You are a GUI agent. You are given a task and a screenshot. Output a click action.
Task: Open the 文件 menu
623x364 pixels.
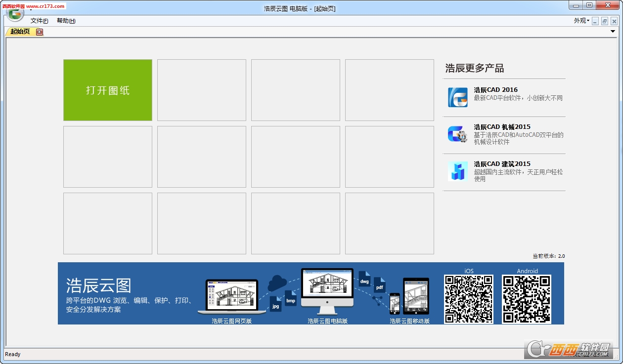(39, 21)
